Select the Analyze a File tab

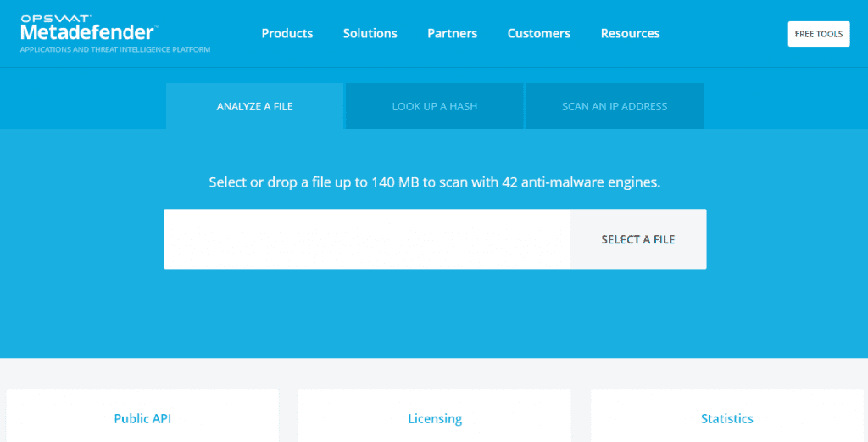pos(254,106)
